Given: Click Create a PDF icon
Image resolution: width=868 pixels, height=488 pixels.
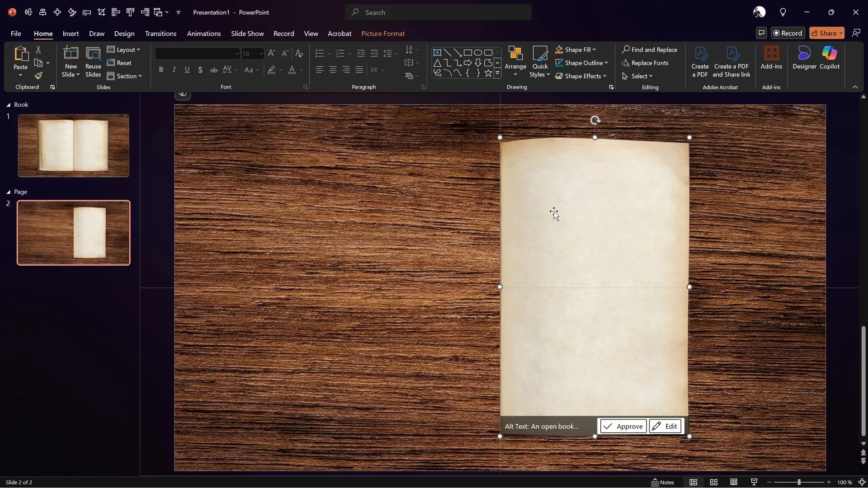Looking at the screenshot, I should [x=700, y=62].
